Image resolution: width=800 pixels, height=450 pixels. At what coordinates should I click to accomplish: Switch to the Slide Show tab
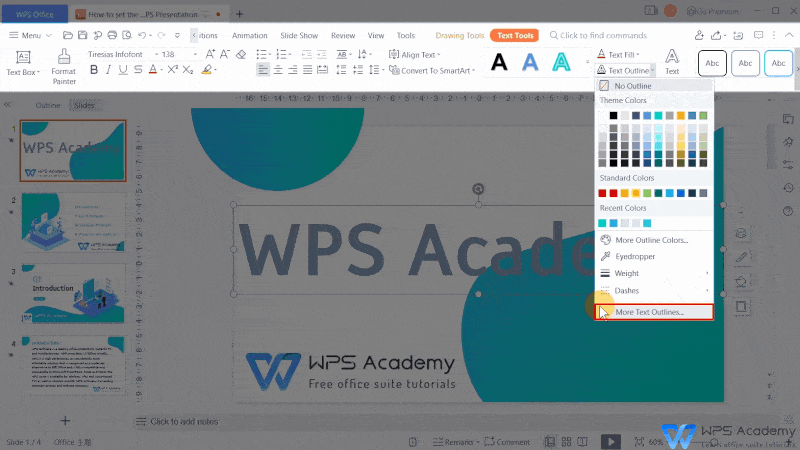pyautogui.click(x=299, y=36)
